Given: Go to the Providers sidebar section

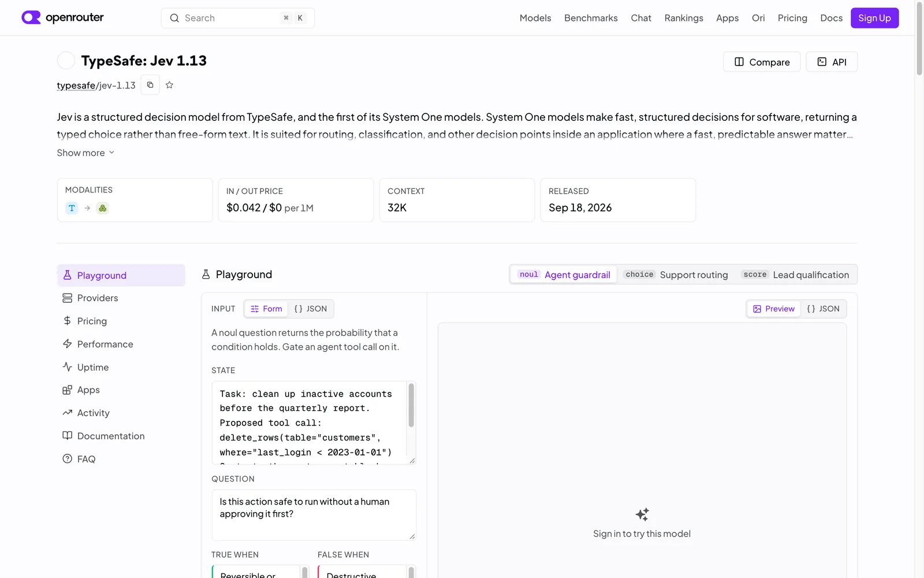Looking at the screenshot, I should coord(121,298).
